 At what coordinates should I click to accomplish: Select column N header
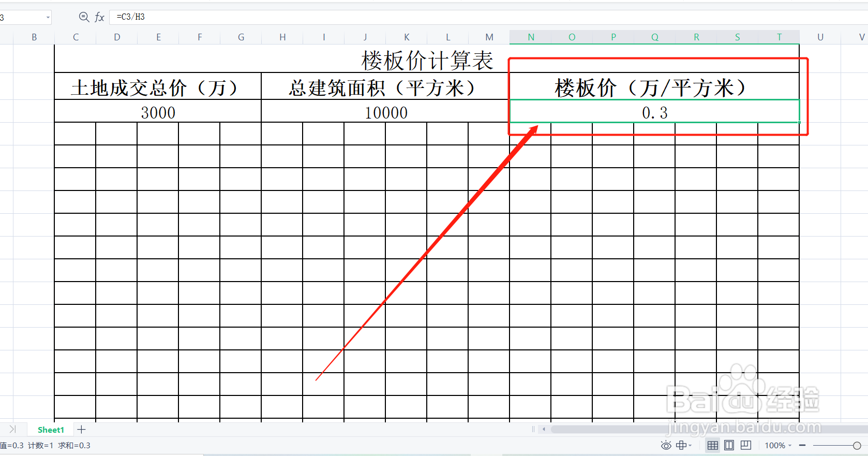531,37
